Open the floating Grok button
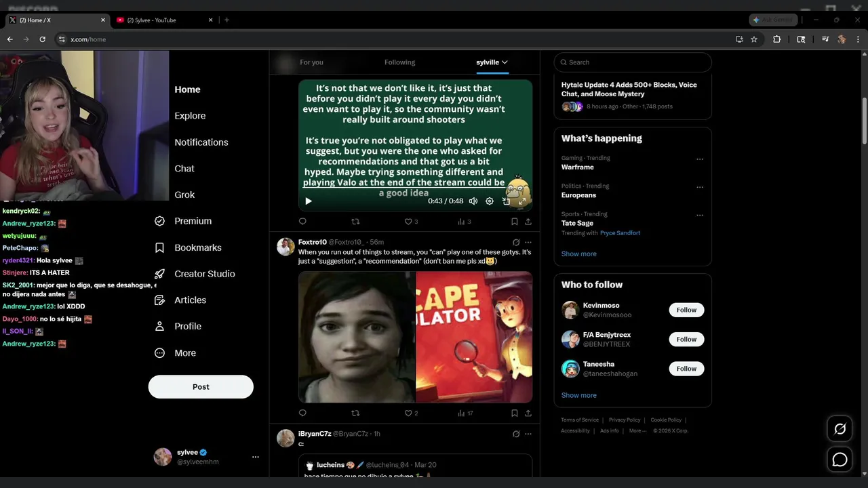 (840, 429)
